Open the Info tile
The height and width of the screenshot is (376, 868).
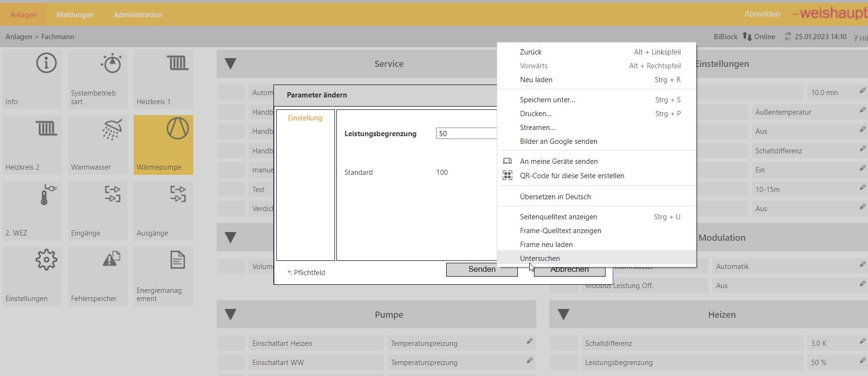(x=32, y=79)
